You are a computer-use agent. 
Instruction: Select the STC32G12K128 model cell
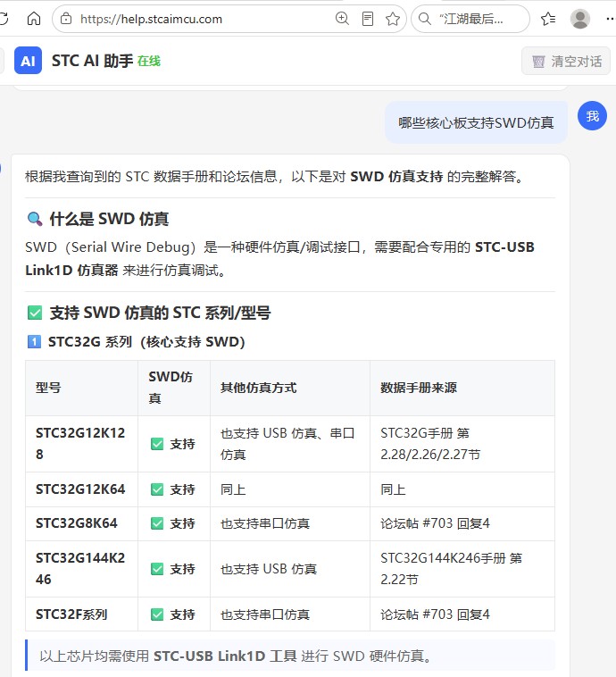[x=81, y=444]
